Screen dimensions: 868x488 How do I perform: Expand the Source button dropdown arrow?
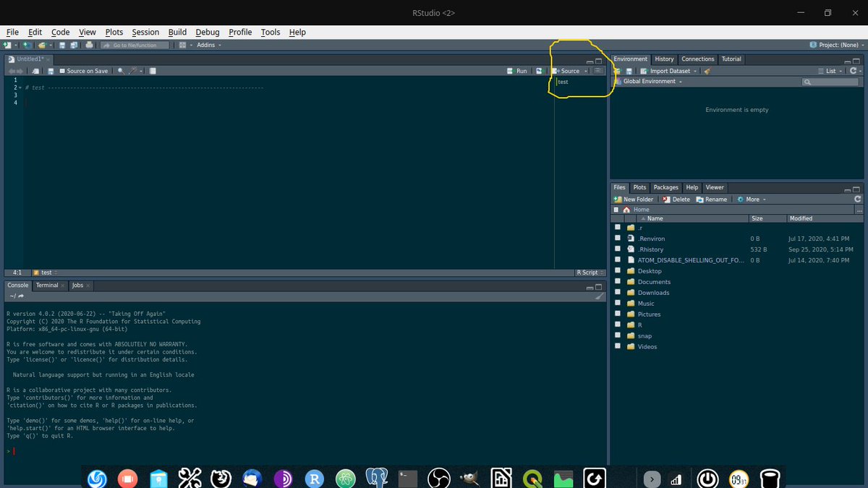(587, 71)
